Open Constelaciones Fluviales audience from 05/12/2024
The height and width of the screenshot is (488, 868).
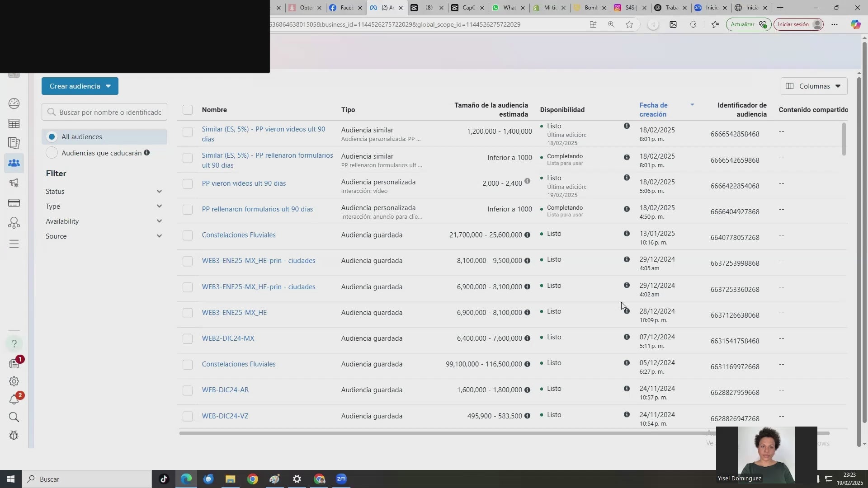click(239, 364)
